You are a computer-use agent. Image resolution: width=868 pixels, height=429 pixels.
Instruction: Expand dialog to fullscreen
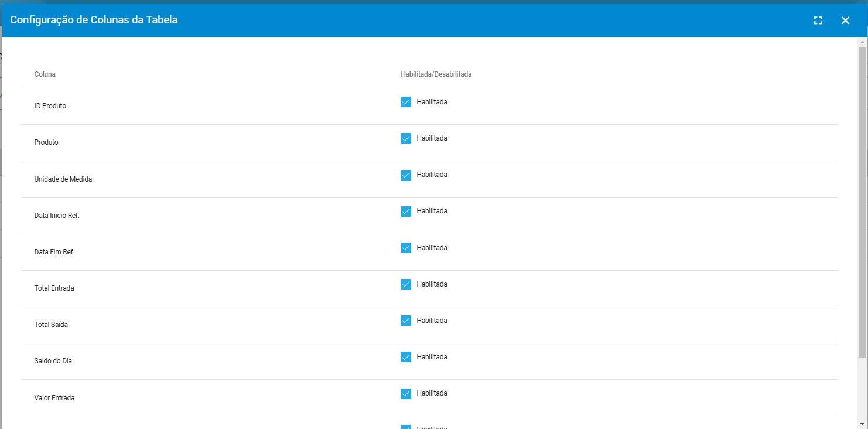click(x=818, y=21)
